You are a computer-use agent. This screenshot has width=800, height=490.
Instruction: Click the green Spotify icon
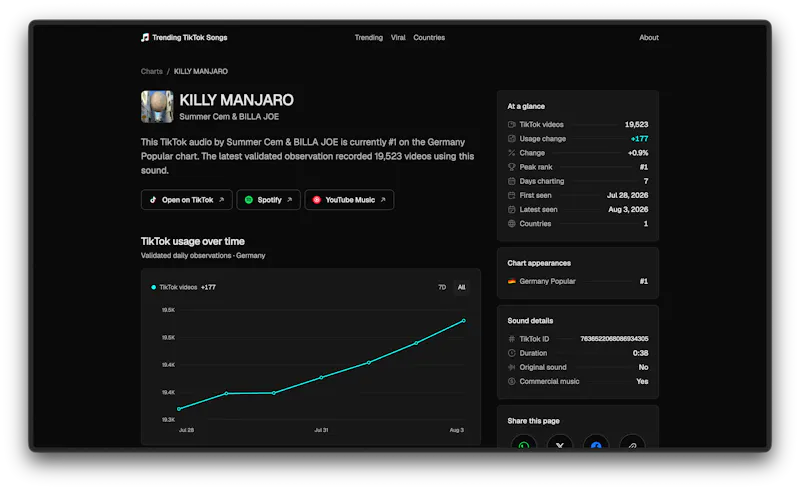click(x=249, y=200)
